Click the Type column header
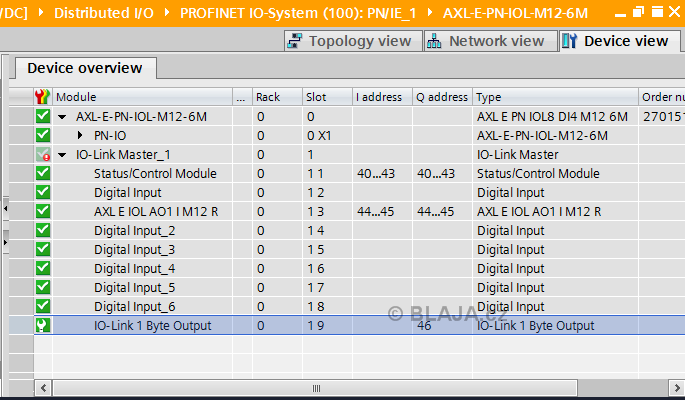 pos(555,97)
